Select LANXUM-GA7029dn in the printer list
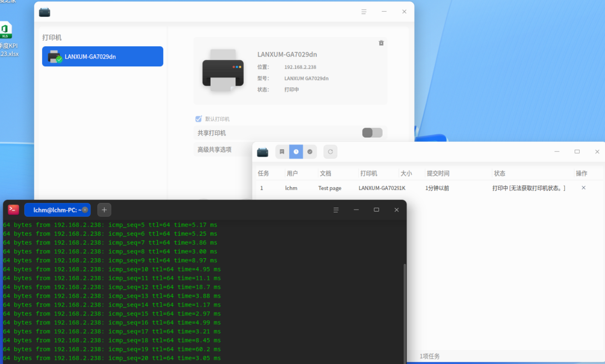605x364 pixels. (x=102, y=57)
